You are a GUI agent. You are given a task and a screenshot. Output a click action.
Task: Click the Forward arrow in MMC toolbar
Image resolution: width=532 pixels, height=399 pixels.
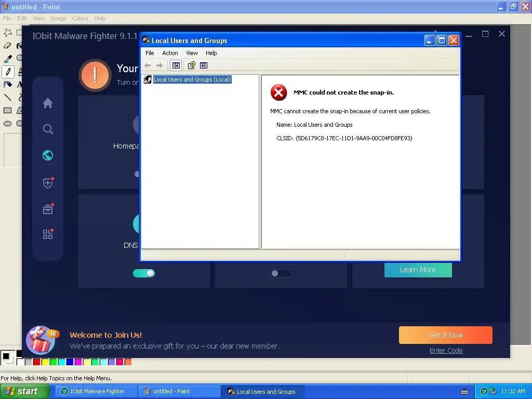click(x=159, y=65)
